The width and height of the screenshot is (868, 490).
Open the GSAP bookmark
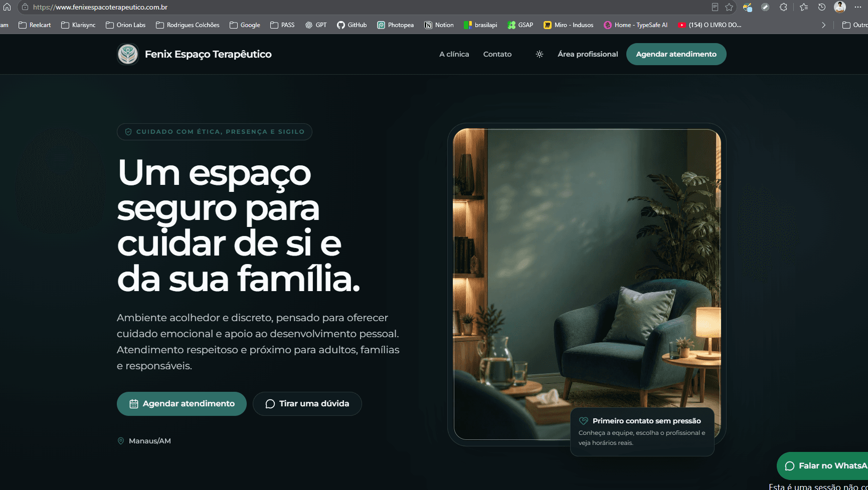(x=520, y=25)
